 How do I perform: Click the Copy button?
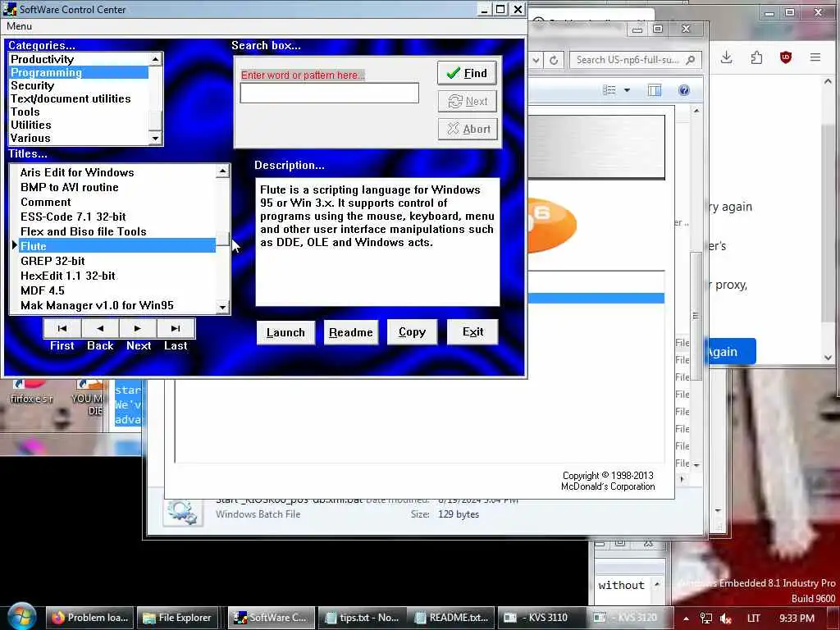pyautogui.click(x=412, y=332)
